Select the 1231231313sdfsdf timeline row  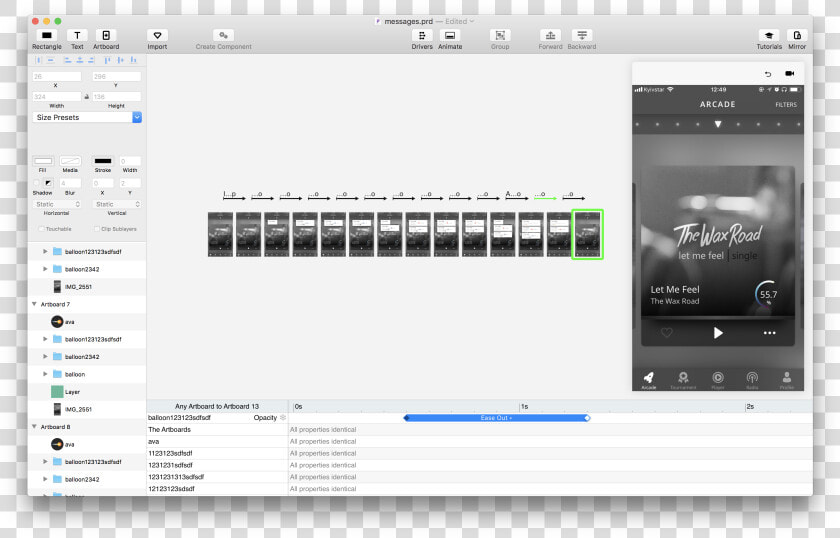[x=479, y=477]
